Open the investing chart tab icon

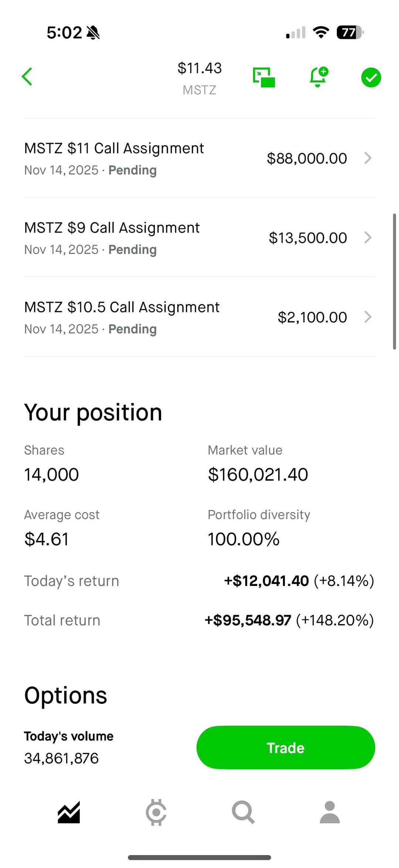[x=69, y=813]
